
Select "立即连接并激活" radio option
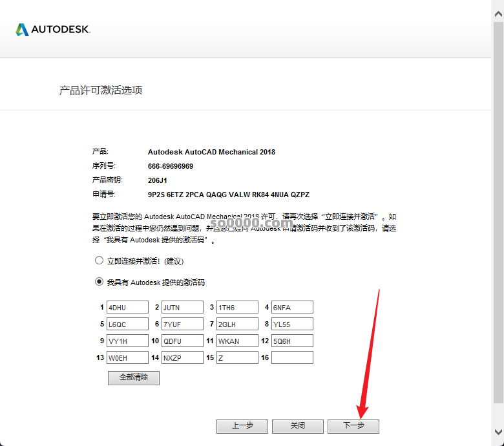(x=99, y=260)
